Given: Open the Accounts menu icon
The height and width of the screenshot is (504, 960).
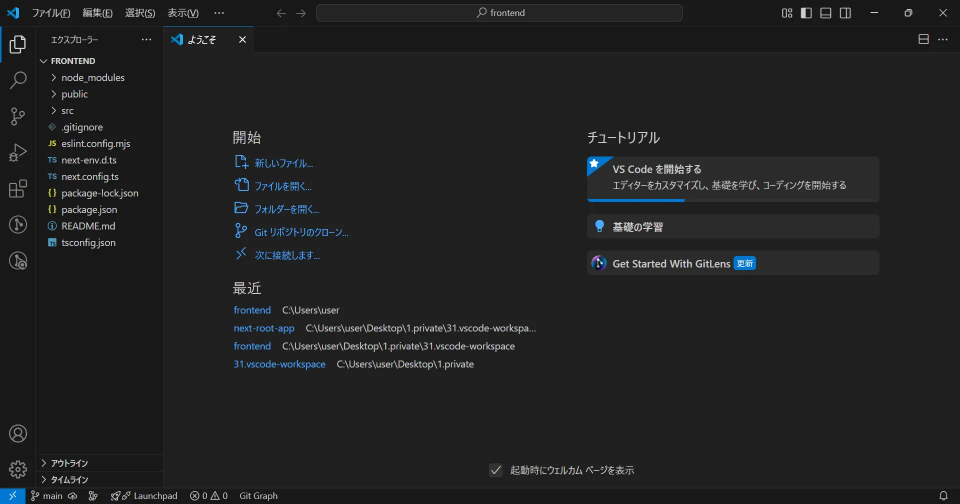Looking at the screenshot, I should pyautogui.click(x=18, y=434).
